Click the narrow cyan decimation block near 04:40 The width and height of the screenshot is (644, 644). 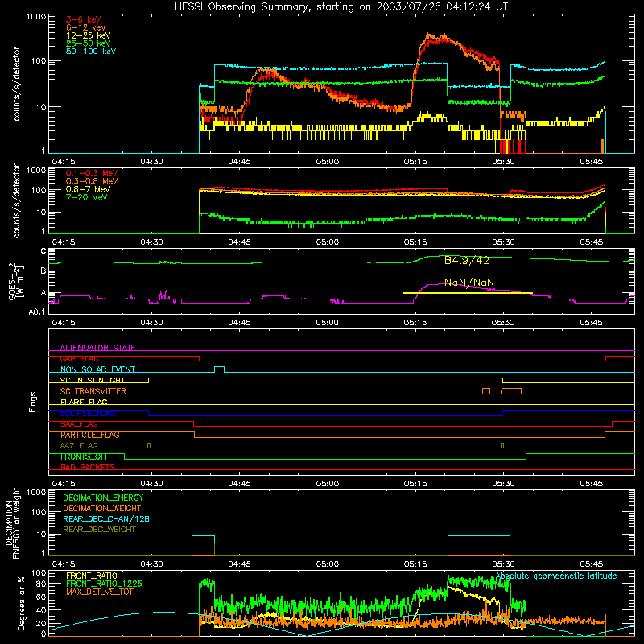coord(204,539)
